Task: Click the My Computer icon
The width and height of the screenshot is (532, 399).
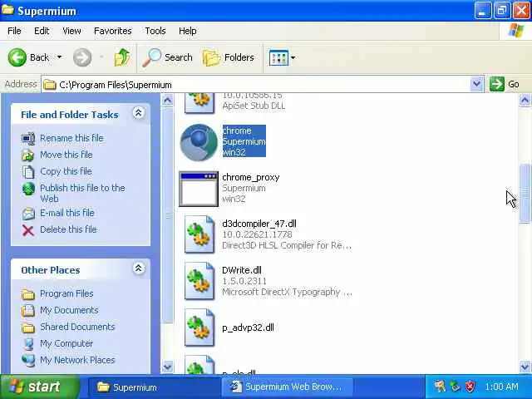Action: (28, 344)
